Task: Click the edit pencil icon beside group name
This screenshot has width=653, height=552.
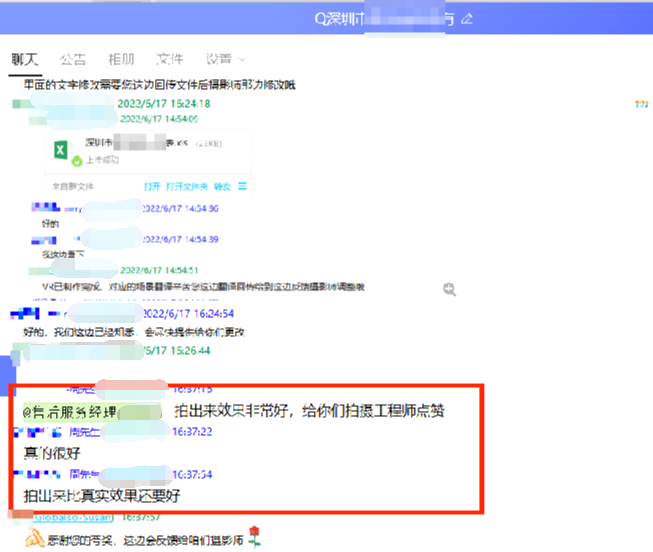Action: [x=467, y=19]
